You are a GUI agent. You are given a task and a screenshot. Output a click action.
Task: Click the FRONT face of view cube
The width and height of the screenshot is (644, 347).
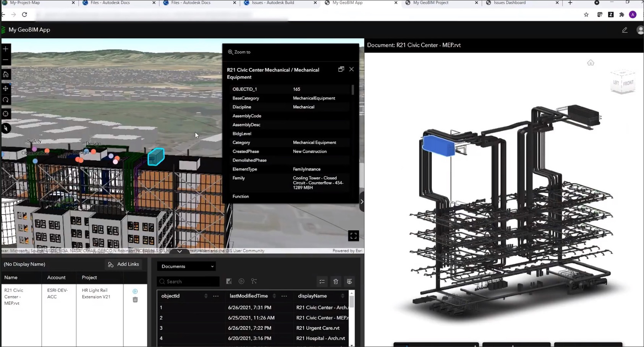tap(628, 83)
